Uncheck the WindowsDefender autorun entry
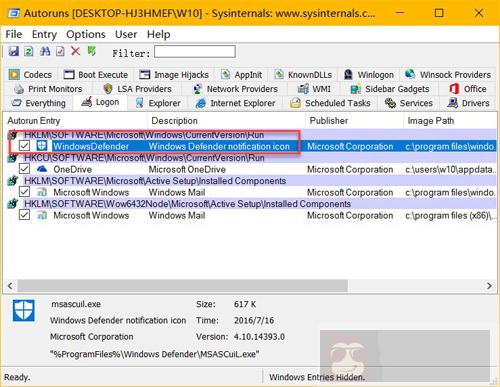 click(x=24, y=146)
